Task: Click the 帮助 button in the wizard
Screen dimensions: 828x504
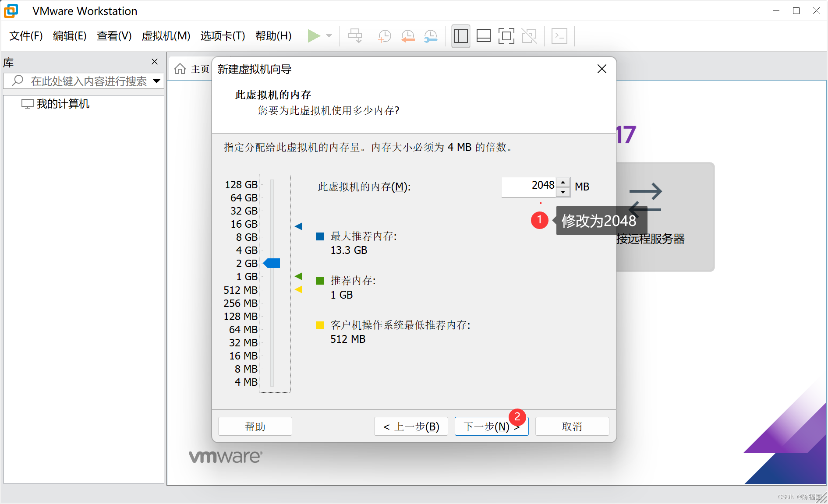Action: pos(255,426)
